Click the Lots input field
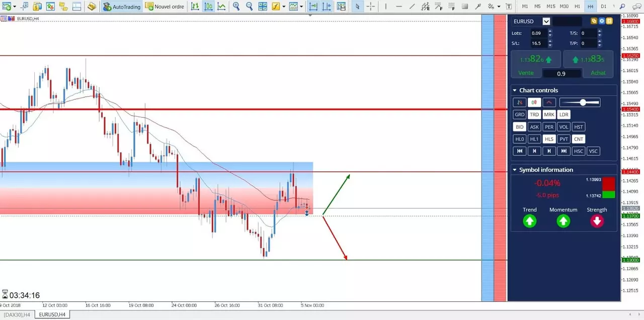 click(x=538, y=33)
